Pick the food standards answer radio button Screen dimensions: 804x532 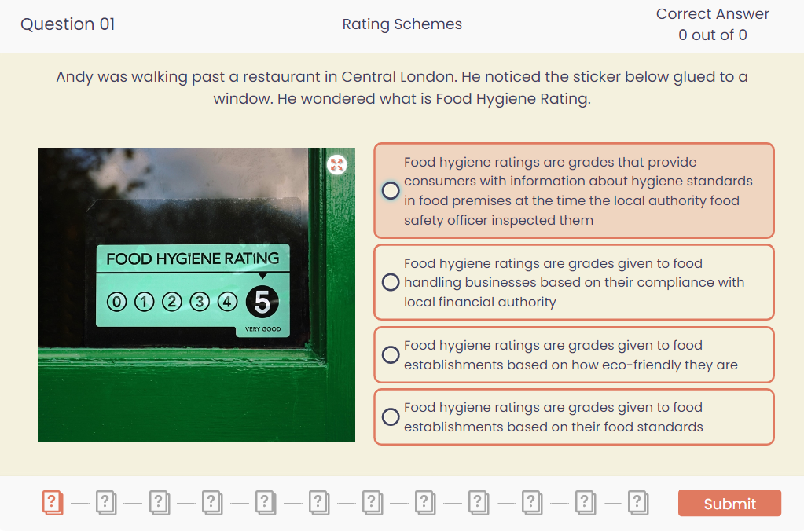click(x=391, y=417)
